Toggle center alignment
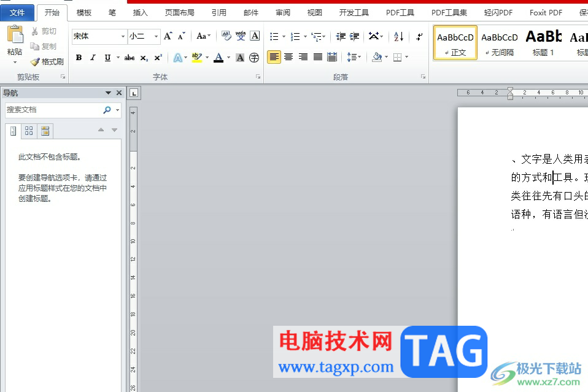 click(288, 57)
